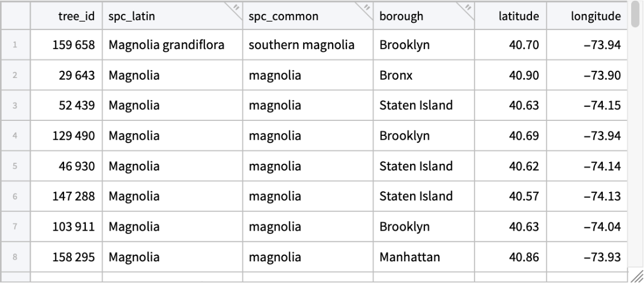
Task: Select the 'Bronx' borough cell
Action: [x=396, y=76]
